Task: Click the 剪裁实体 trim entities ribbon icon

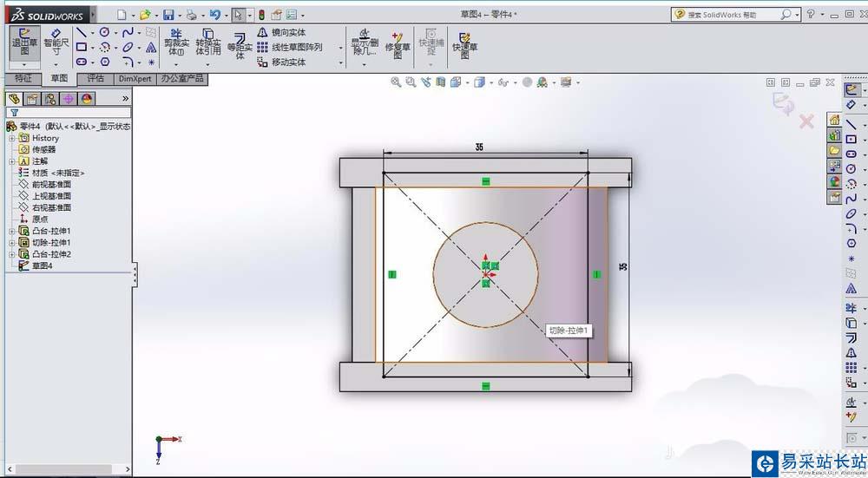Action: (176, 42)
